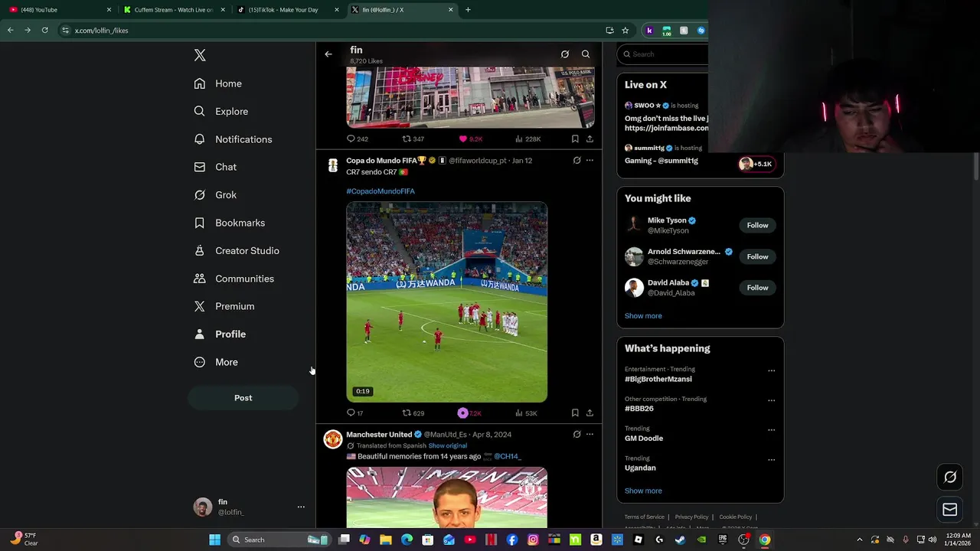Reply to the Copa do Mundo post
The height and width of the screenshot is (551, 980).
click(355, 413)
